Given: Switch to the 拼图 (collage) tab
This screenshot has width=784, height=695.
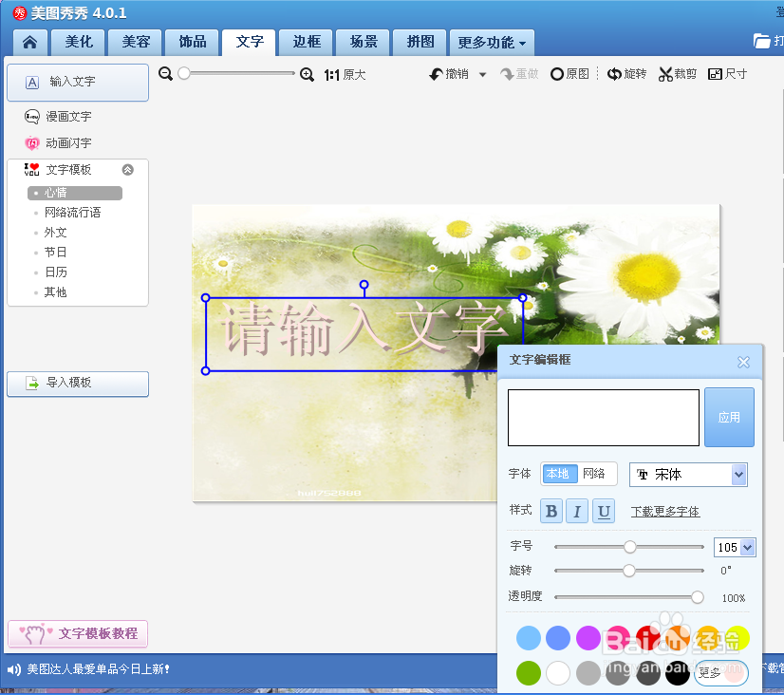Looking at the screenshot, I should (420, 42).
